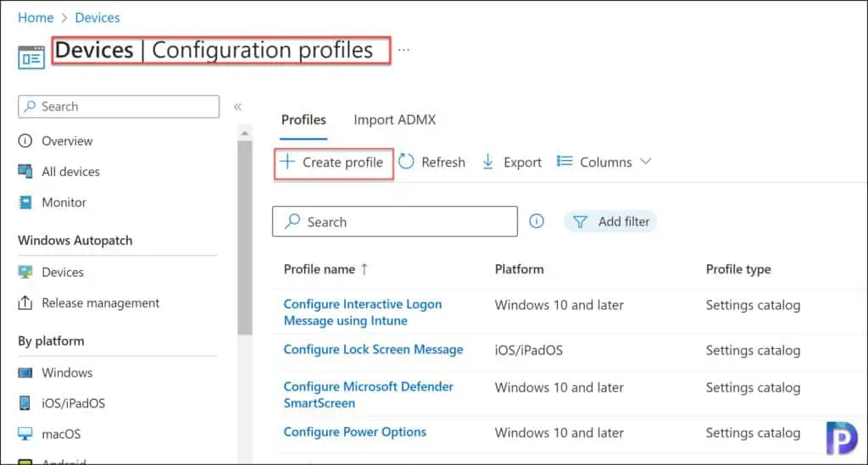Click the Export download arrow icon

point(487,162)
